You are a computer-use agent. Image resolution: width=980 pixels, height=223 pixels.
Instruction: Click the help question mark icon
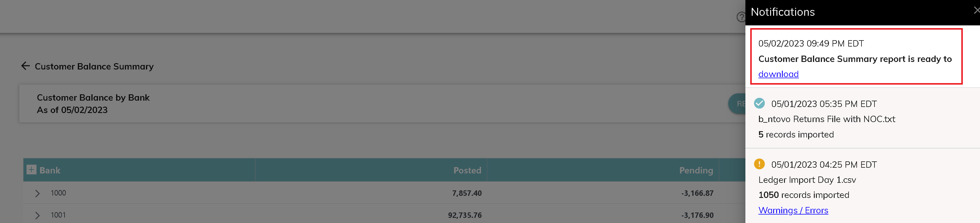[741, 17]
